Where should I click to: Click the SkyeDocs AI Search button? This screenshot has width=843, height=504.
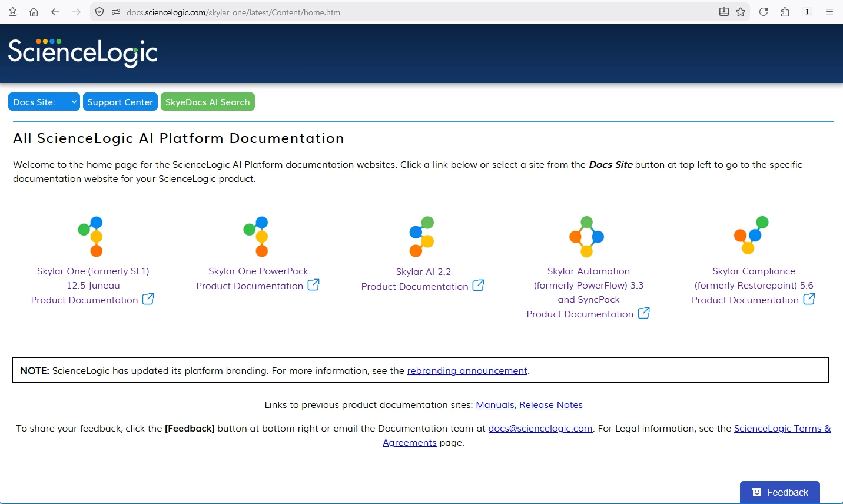pos(207,101)
